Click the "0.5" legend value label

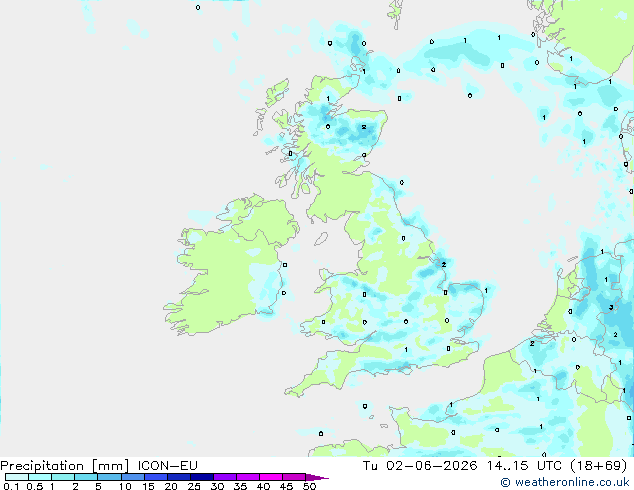pyautogui.click(x=35, y=486)
